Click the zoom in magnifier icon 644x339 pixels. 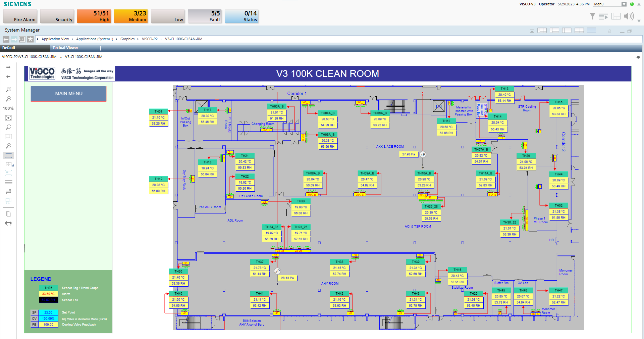[x=8, y=90]
